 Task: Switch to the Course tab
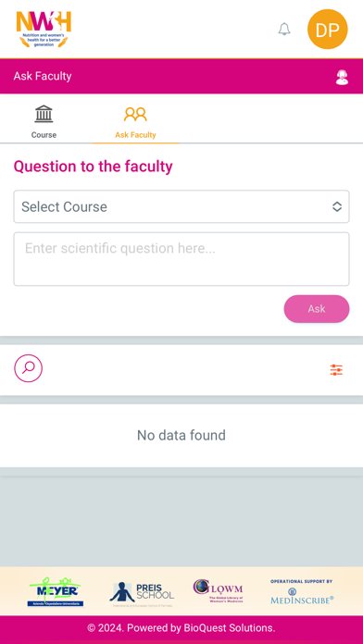point(44,120)
